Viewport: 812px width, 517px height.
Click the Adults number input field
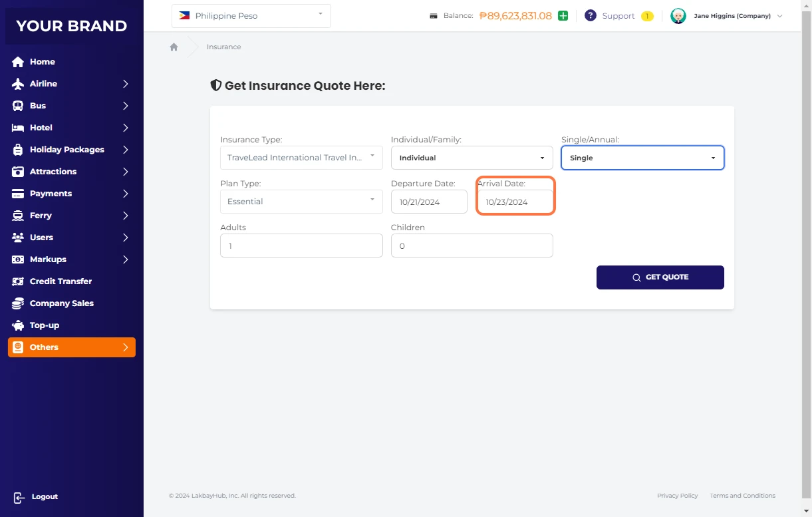301,246
